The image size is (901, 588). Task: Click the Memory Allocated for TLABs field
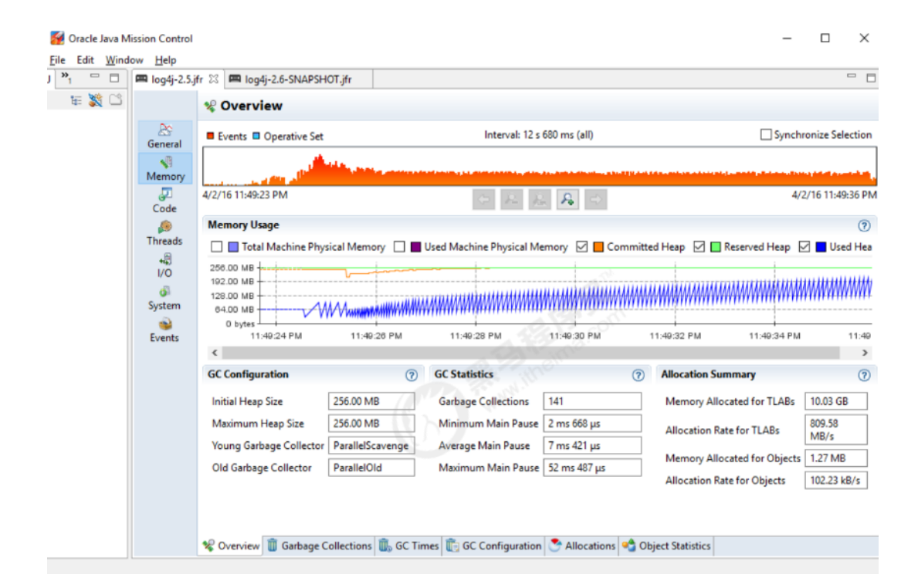pos(835,401)
